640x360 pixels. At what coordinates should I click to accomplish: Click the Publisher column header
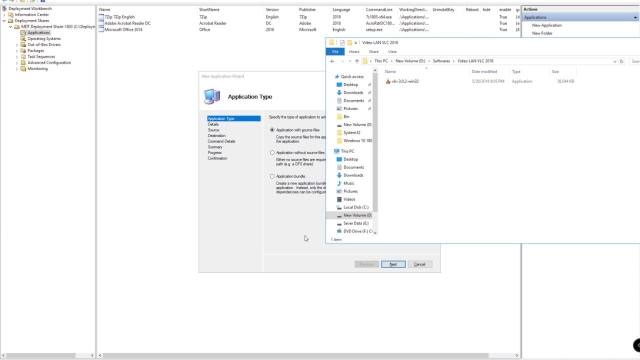(307, 9)
